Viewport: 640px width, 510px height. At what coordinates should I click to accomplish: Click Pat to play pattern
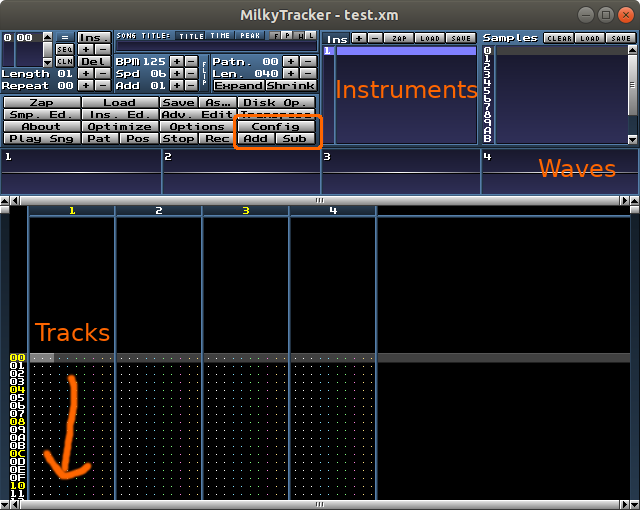pos(100,139)
